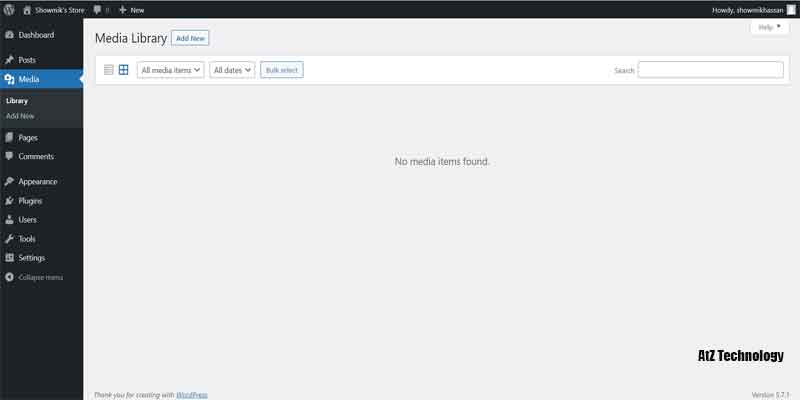Click inside the media Search field
This screenshot has height=400, width=800.
point(710,70)
